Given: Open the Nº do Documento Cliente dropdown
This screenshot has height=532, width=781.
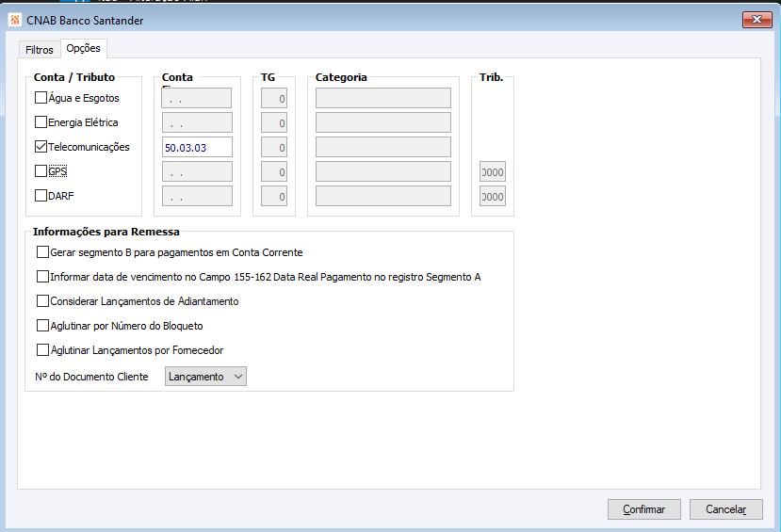Looking at the screenshot, I should point(205,377).
